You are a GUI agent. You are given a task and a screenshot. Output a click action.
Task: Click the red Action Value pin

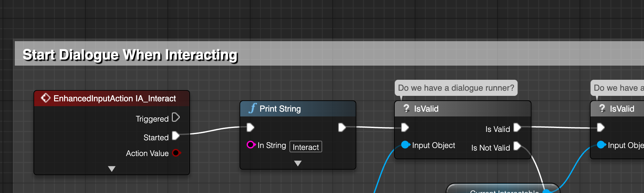click(176, 153)
